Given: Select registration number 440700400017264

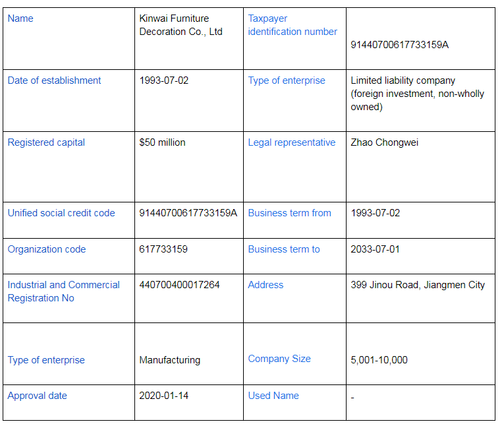Looking at the screenshot, I should (x=179, y=285).
